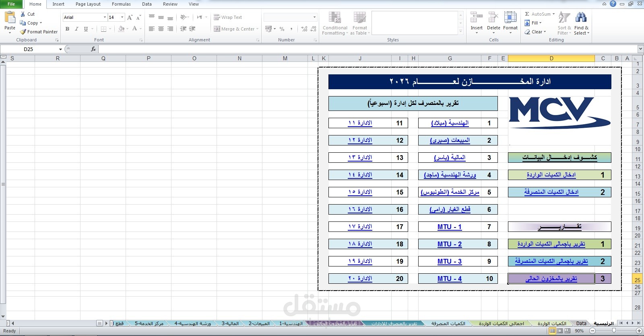Open the Fill dropdown

[533, 23]
